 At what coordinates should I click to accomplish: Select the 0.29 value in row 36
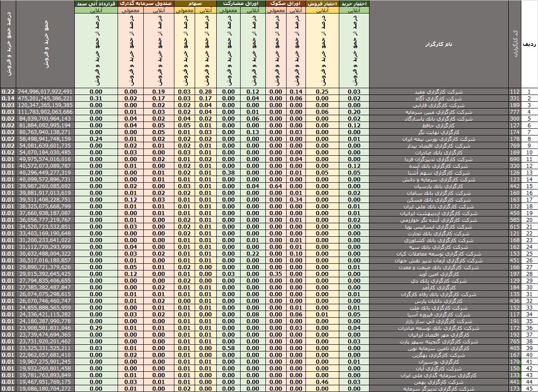(96, 328)
